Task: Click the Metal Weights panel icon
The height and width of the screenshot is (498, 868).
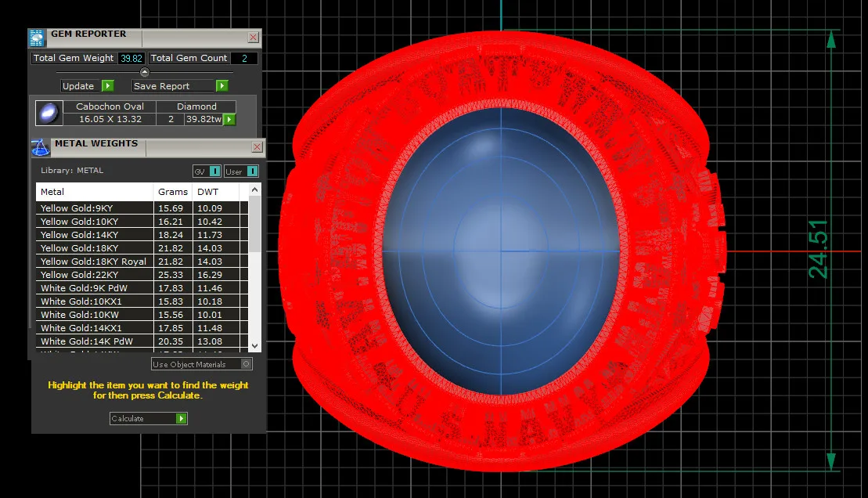Action: 40,147
